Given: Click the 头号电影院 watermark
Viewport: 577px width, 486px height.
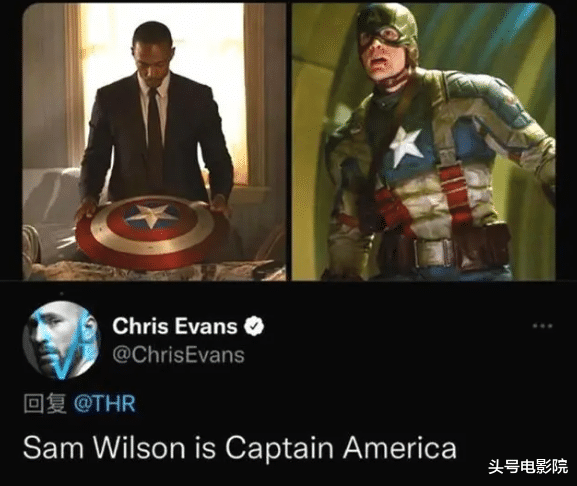Looking at the screenshot, I should [528, 467].
